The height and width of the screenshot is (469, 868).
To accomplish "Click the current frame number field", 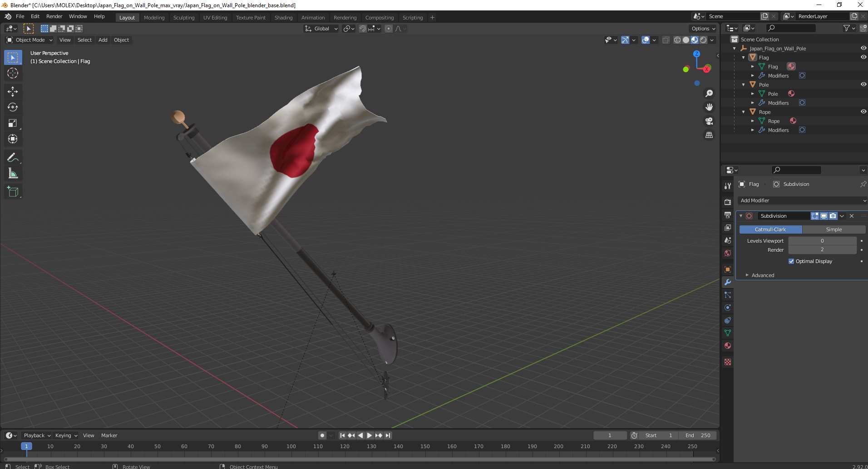I will (x=610, y=435).
